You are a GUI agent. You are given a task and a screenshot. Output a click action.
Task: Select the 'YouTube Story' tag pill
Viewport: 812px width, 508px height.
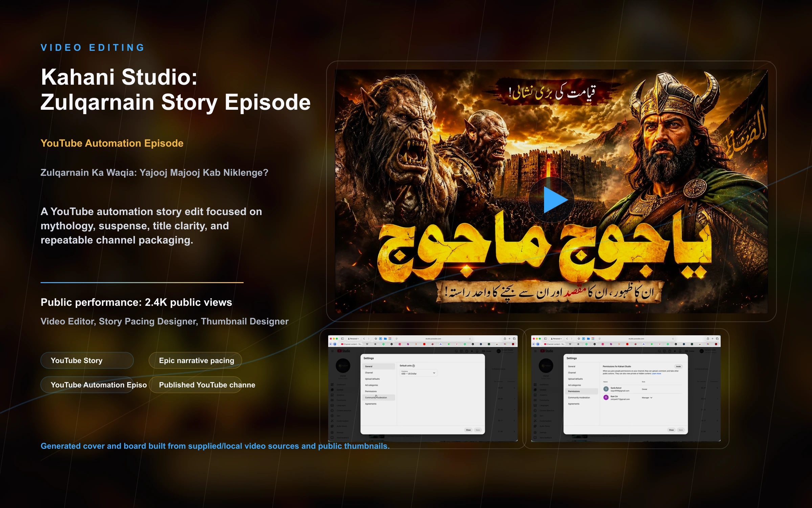(87, 360)
